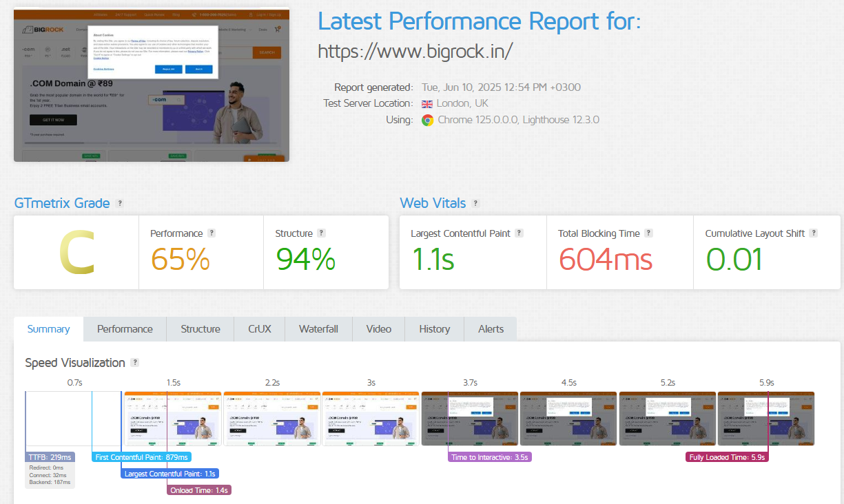Click the UK flag icon
This screenshot has width=844, height=504.
click(427, 104)
